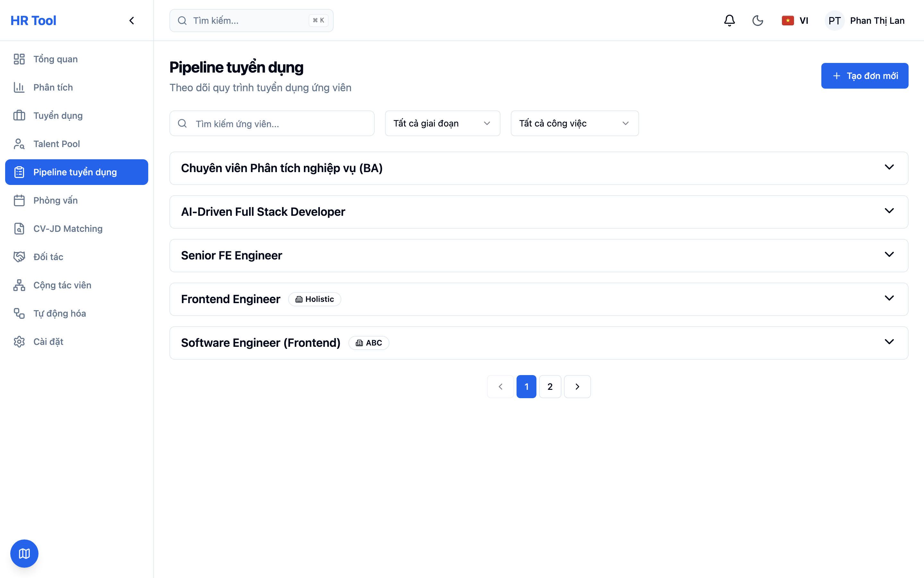Open Talent Pool page
This screenshot has height=578, width=924.
click(x=76, y=144)
